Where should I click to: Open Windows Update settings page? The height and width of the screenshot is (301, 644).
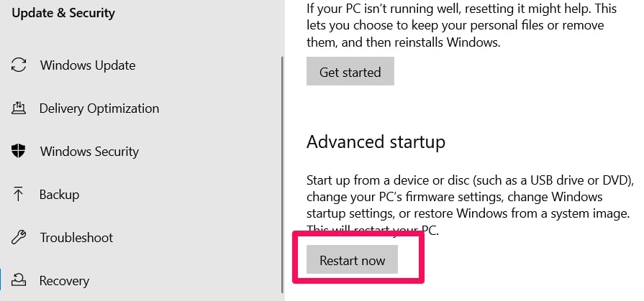[x=88, y=65]
